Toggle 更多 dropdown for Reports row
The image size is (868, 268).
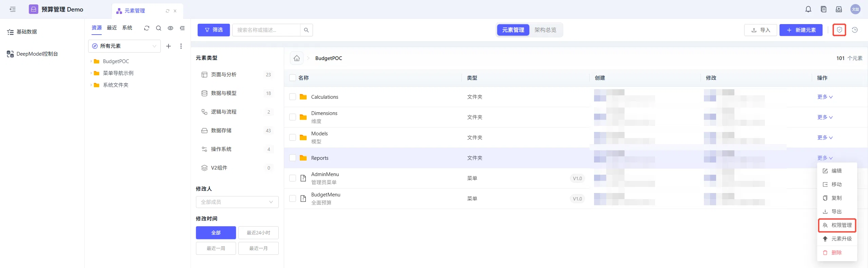click(x=825, y=158)
